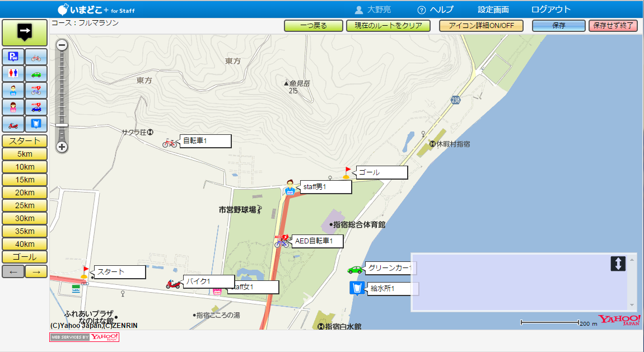Screen dimensions: 644x352
Task: Pick the green car icon in the palette
Action: pyautogui.click(x=36, y=74)
